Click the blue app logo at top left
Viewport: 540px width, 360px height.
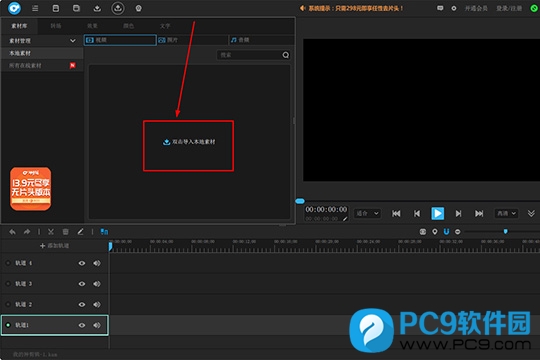tap(14, 8)
